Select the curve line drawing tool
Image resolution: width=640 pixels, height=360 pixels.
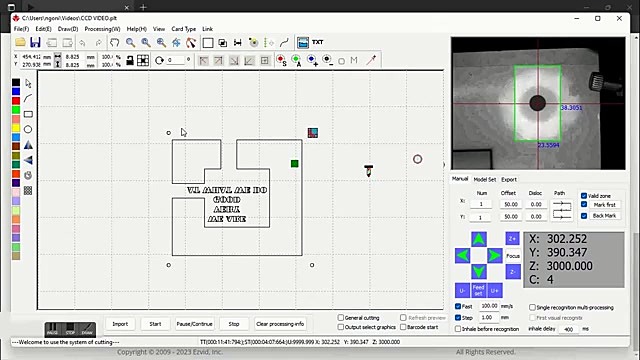point(28,98)
